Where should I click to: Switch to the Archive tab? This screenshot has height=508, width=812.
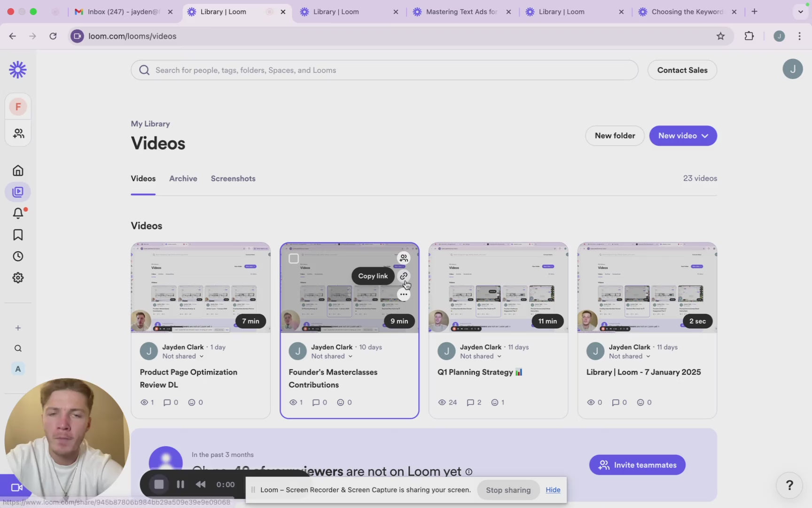(x=183, y=178)
